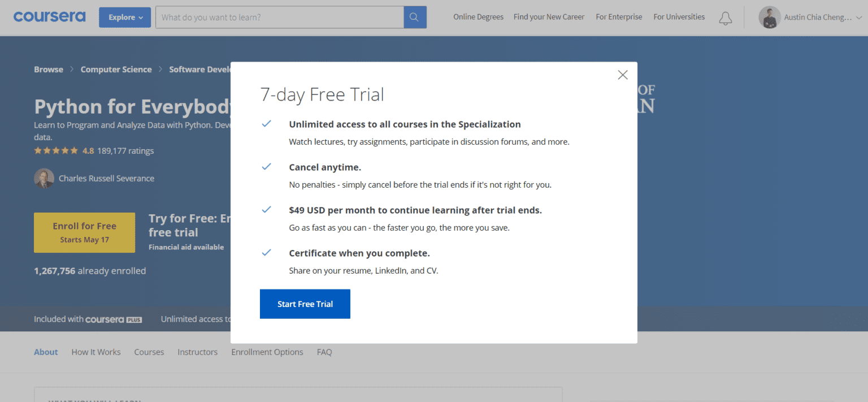Click the search magnifier icon
Screen dimensions: 868x402
point(415,18)
